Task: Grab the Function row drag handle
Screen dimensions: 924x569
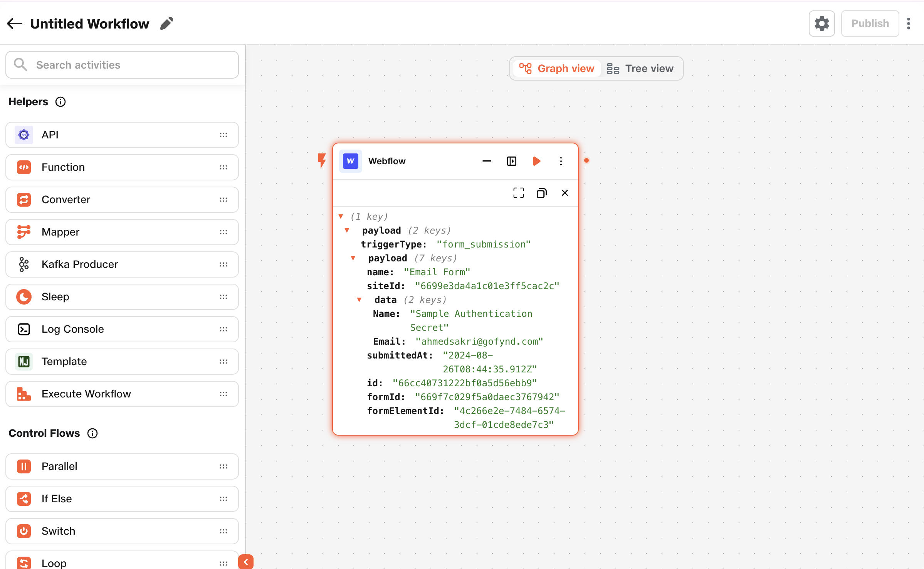Action: [223, 167]
